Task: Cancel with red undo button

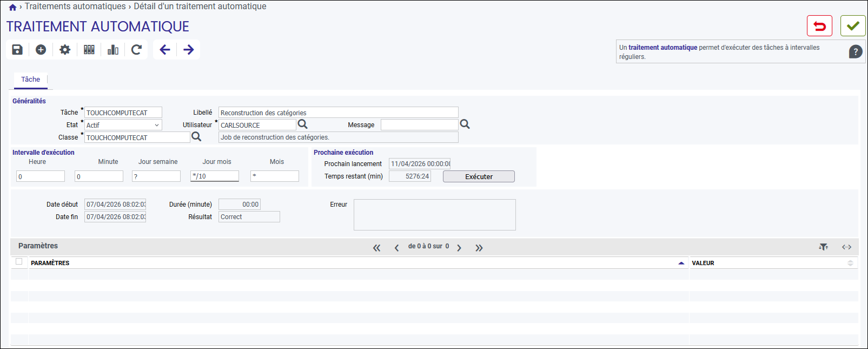Action: (819, 26)
